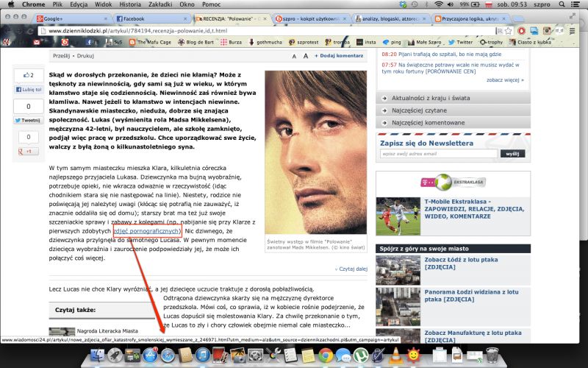Expand article via Czytaj dalej
The image size is (588, 368).
point(351,269)
